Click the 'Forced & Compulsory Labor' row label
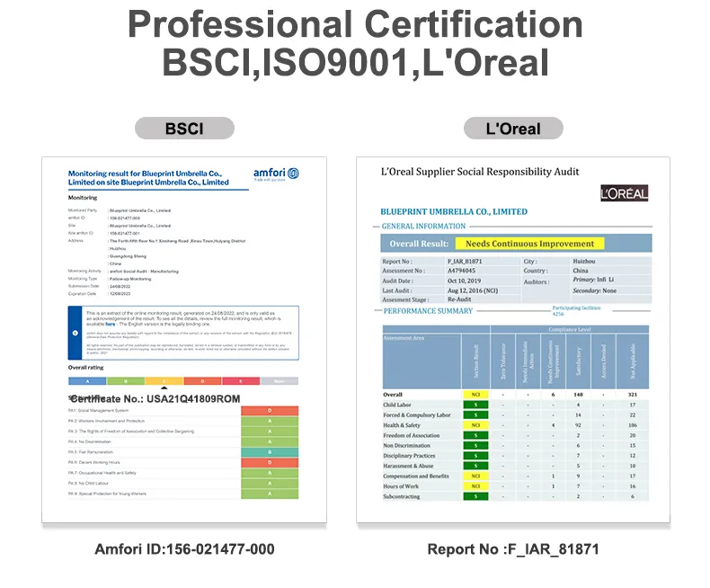The height and width of the screenshot is (588, 710). 417,415
